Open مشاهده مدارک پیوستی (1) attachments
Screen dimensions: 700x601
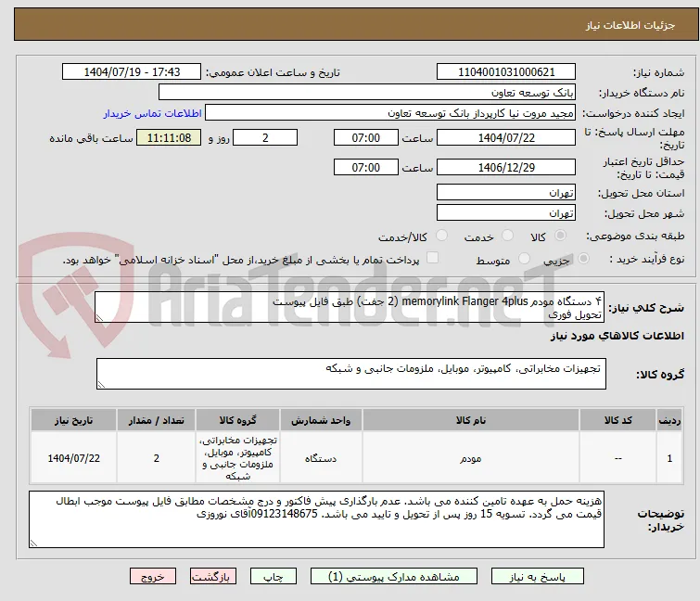394,577
